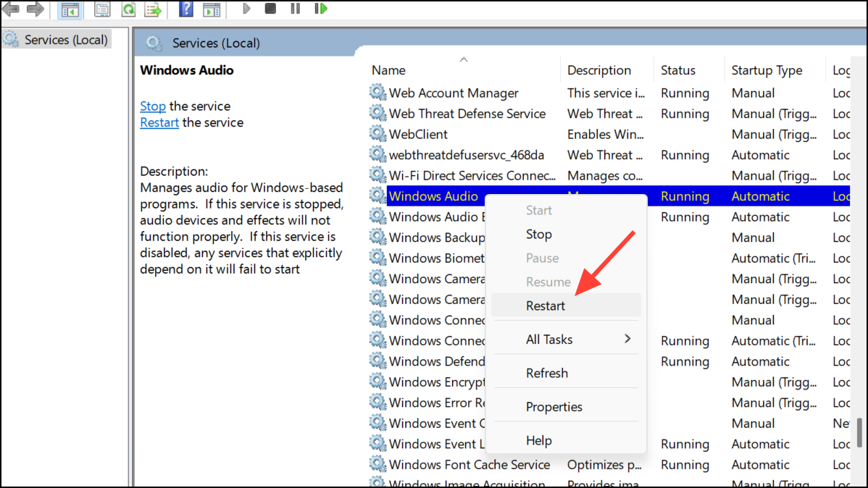Viewport: 868px width, 488px height.
Task: Toggle the Show/Hide Action Pane icon
Action: (x=212, y=9)
